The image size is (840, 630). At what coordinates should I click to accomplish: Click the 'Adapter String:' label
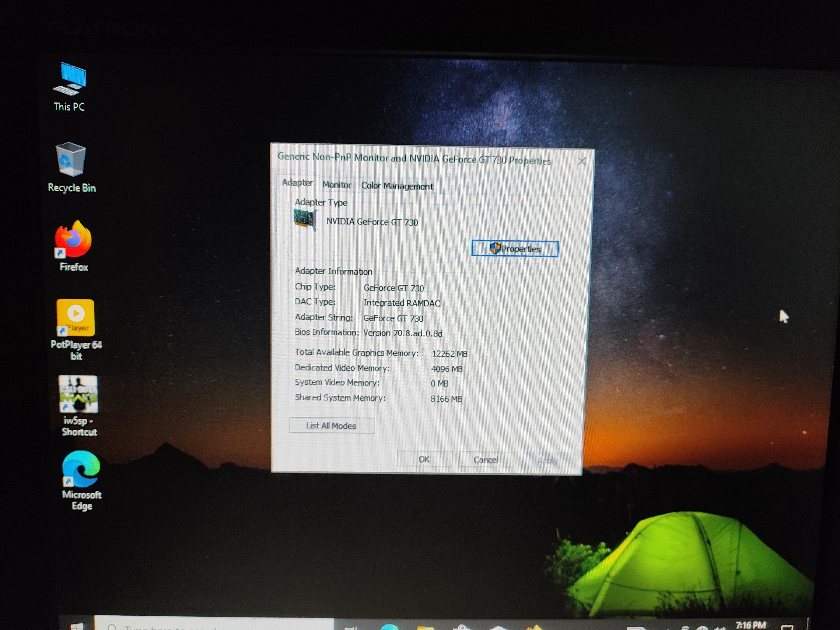tap(324, 317)
